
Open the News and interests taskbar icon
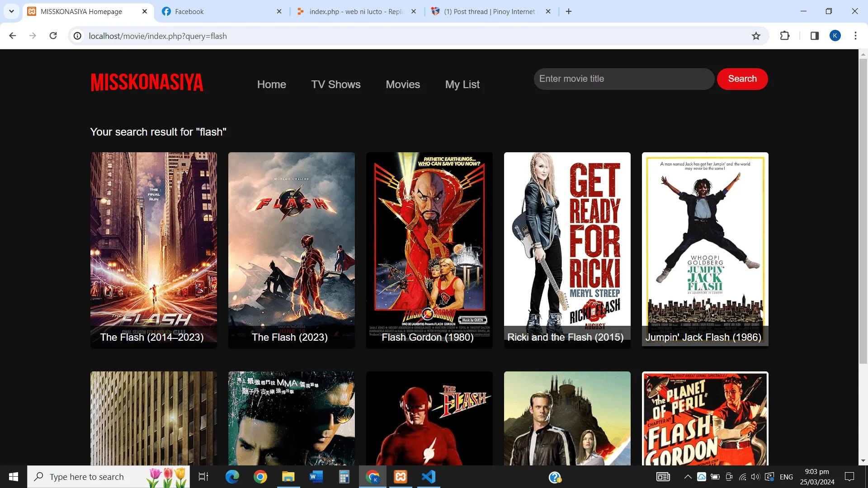[663, 477]
